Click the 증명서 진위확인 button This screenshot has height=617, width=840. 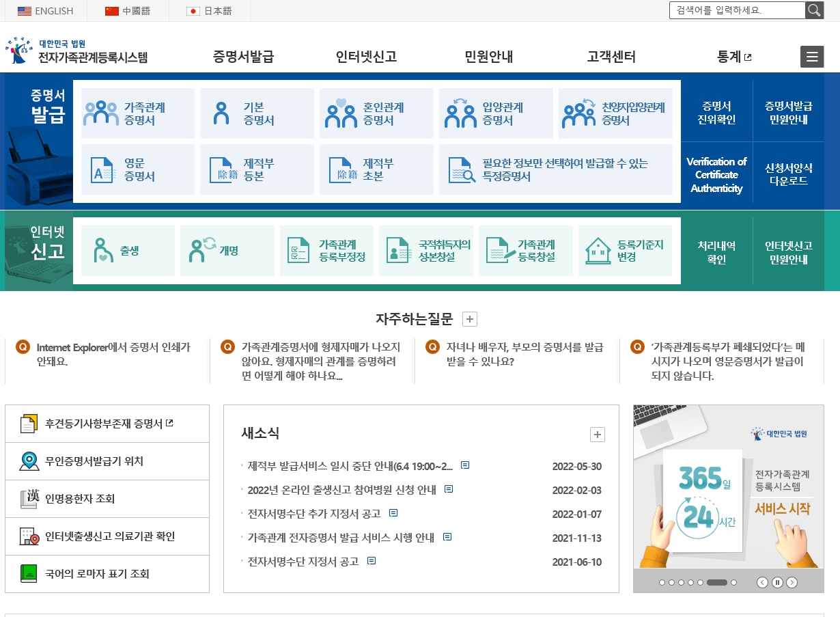(716, 113)
